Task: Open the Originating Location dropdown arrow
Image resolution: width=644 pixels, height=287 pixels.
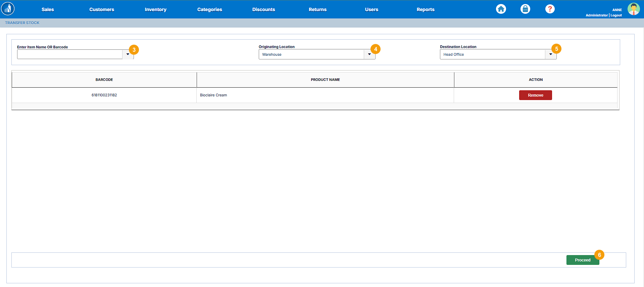Action: point(369,54)
